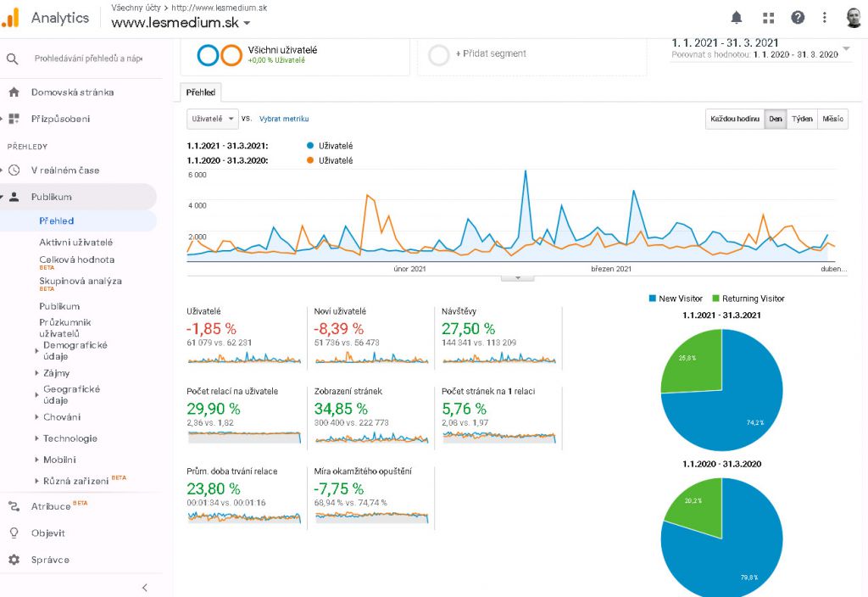Switch chart granularity to Týden

point(802,120)
